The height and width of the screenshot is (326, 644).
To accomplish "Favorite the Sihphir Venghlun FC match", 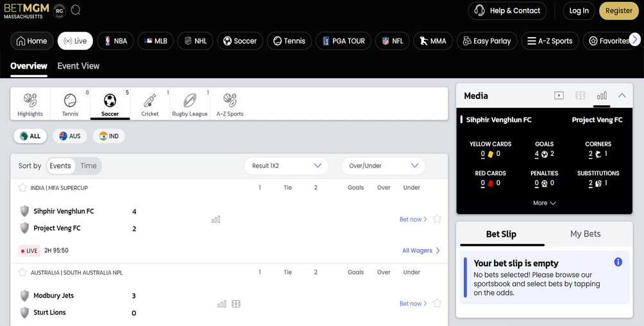I will (437, 219).
